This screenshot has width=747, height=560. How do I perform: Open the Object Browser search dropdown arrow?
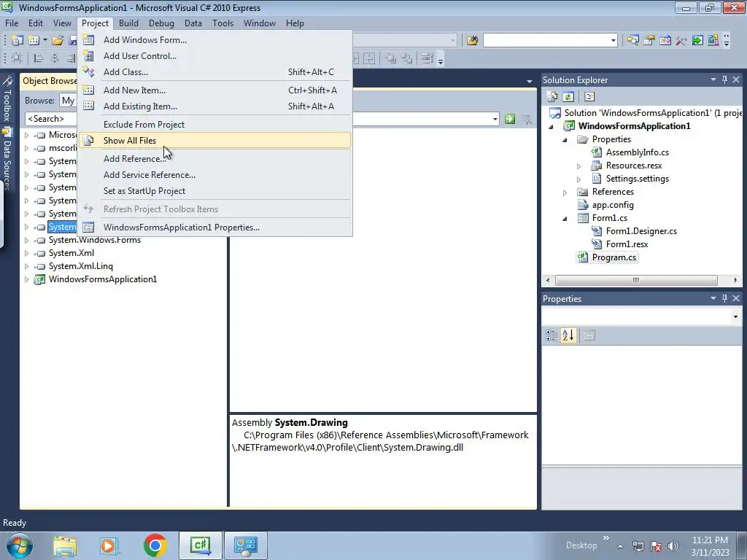[495, 119]
